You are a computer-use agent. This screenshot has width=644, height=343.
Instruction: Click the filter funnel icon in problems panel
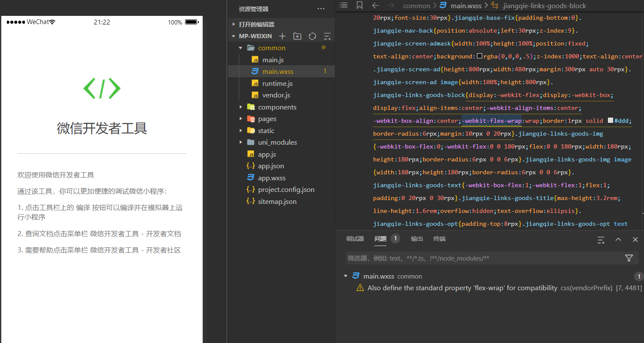(x=629, y=258)
